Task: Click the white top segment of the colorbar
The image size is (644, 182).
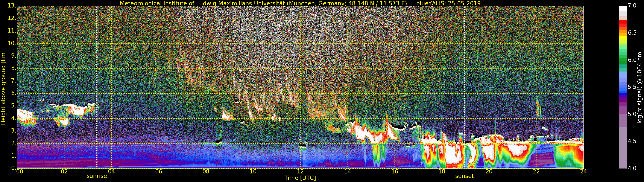Action: coord(623,9)
